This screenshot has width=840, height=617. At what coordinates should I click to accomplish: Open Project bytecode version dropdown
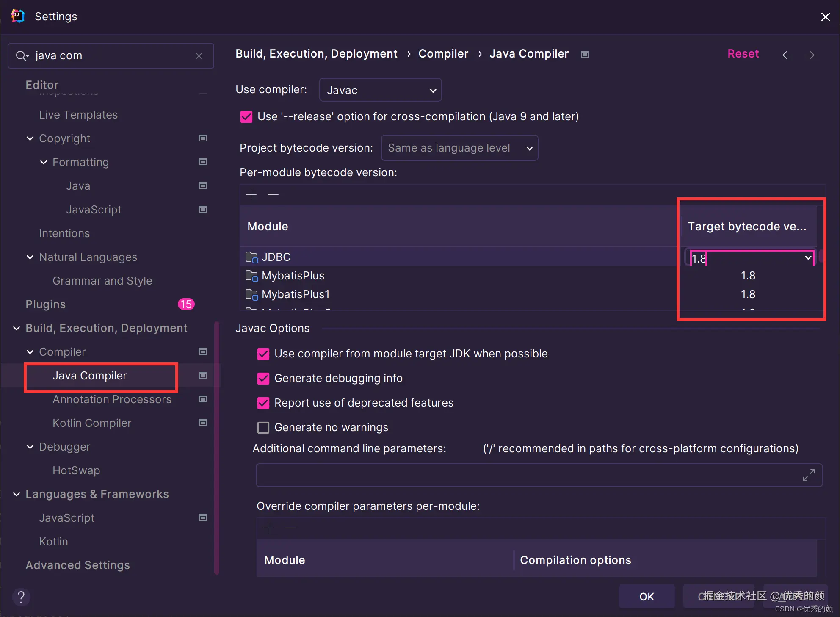(459, 148)
